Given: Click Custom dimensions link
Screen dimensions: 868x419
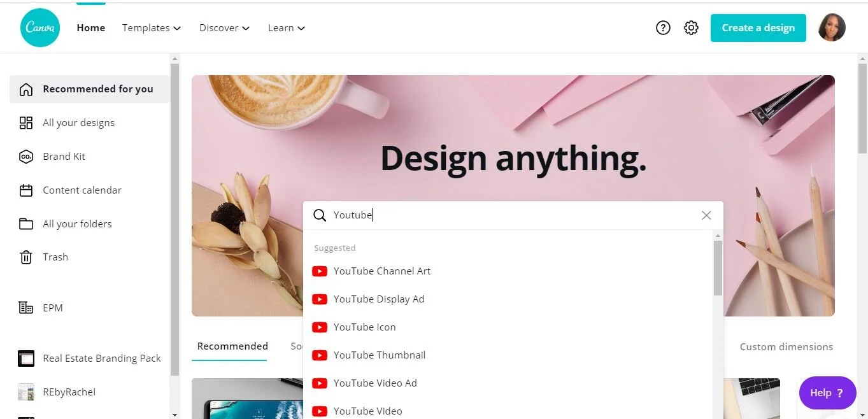Looking at the screenshot, I should [786, 347].
